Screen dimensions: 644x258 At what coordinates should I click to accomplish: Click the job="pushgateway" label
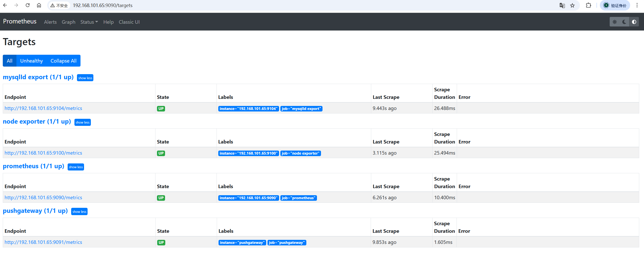pyautogui.click(x=287, y=243)
